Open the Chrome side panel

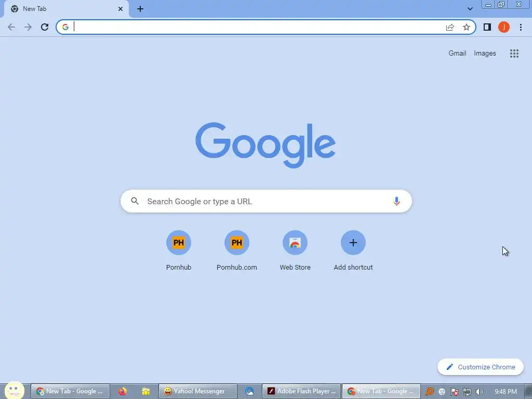click(x=487, y=27)
